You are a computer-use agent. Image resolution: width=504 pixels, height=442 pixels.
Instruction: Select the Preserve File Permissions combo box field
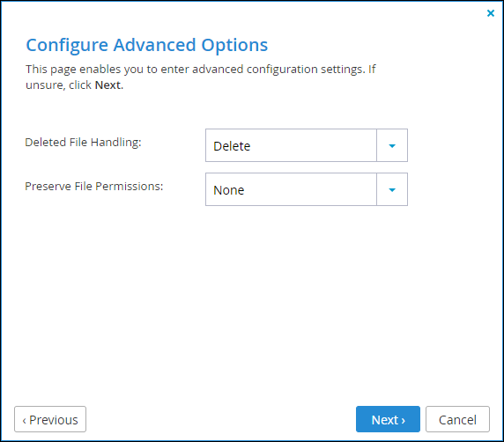[307, 189]
